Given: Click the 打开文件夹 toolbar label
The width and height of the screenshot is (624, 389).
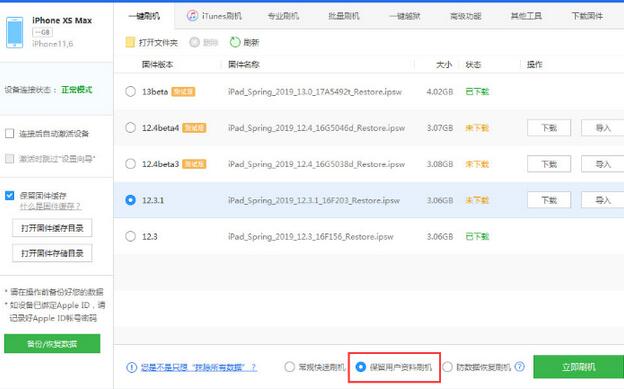Looking at the screenshot, I should [x=158, y=42].
